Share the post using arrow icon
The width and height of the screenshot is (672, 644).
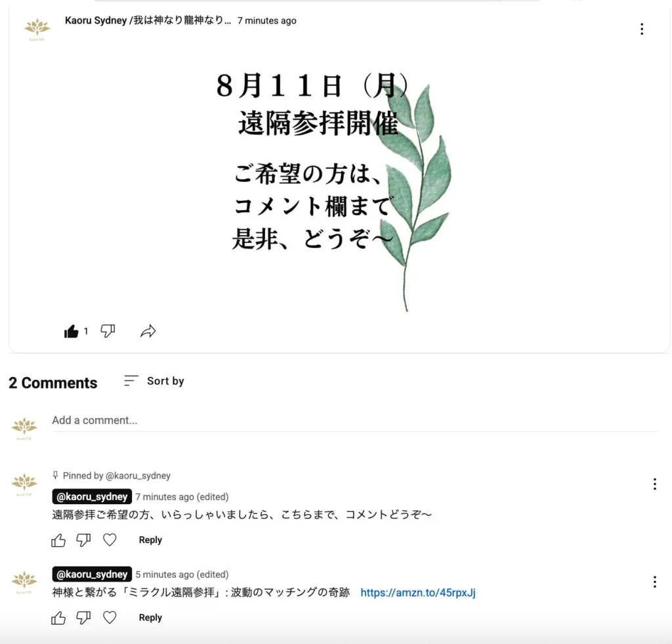coord(148,331)
